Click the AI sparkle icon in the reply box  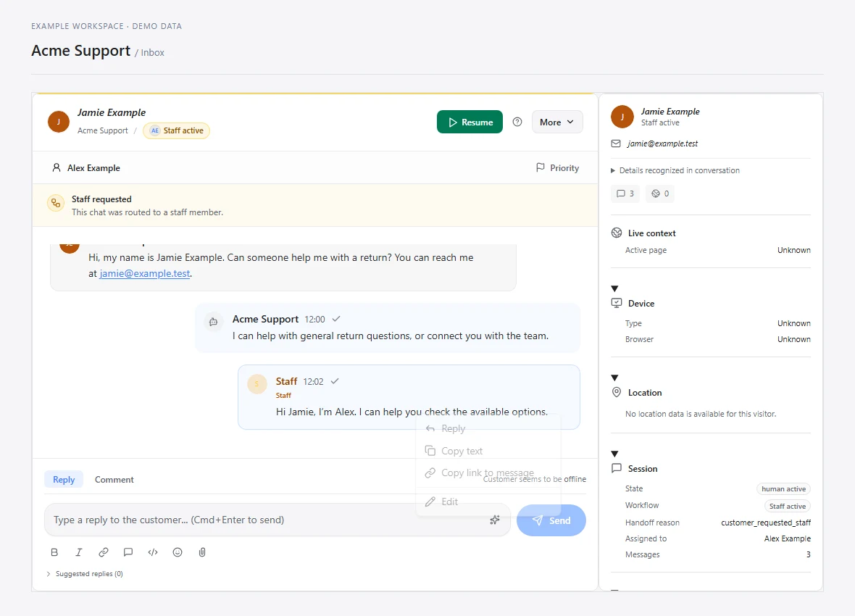[x=495, y=520]
